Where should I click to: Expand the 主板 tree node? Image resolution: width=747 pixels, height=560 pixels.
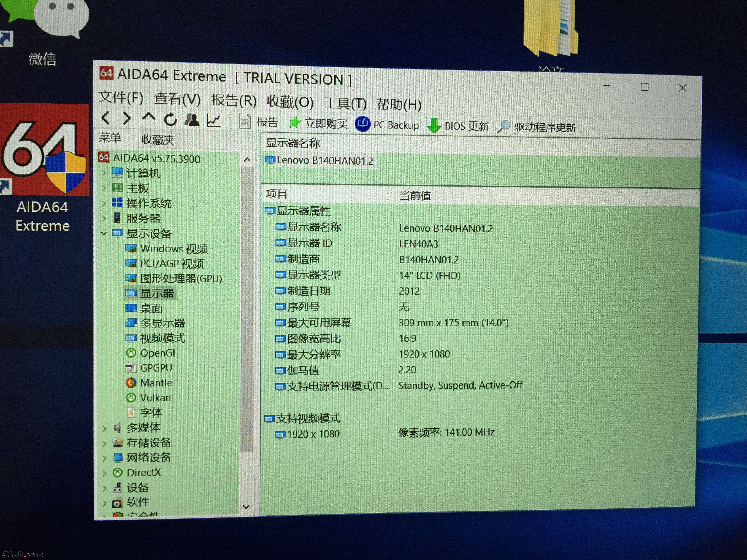[x=104, y=188]
